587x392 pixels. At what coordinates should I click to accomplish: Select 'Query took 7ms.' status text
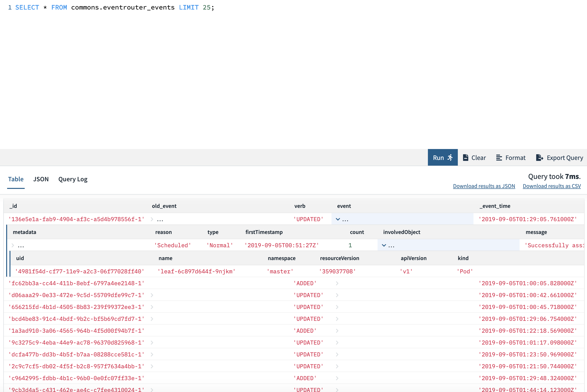554,177
